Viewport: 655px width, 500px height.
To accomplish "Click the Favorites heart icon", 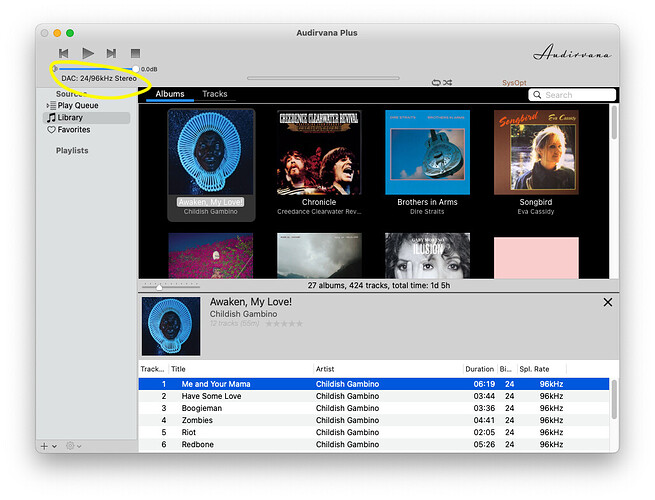I will (x=51, y=130).
